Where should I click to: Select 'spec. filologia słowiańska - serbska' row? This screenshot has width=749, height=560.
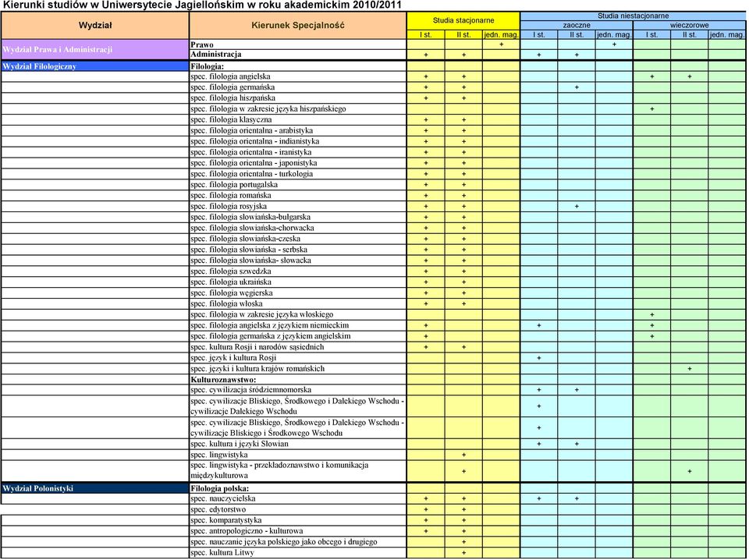click(297, 250)
